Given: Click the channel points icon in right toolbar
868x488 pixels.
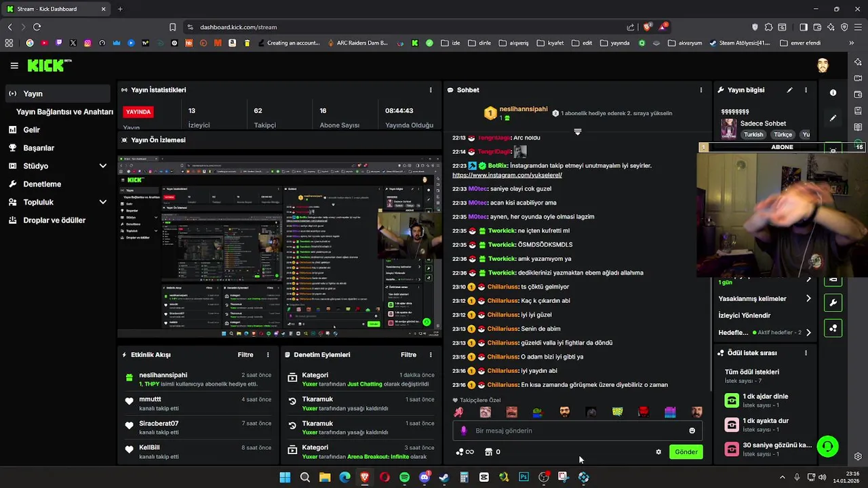Looking at the screenshot, I should coord(833,328).
